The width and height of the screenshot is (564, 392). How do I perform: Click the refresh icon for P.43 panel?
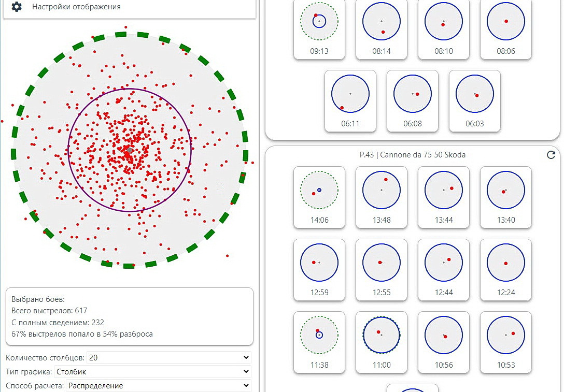pos(551,155)
